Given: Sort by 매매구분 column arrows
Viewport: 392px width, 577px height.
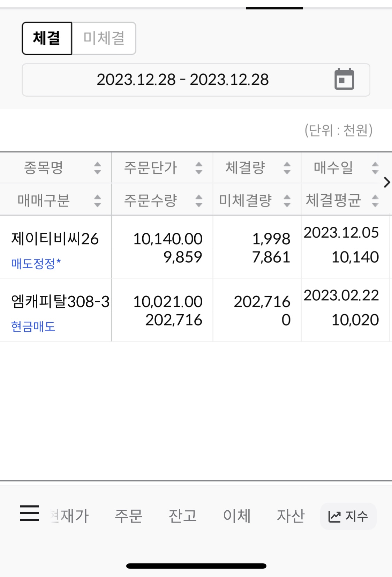Looking at the screenshot, I should tap(98, 201).
